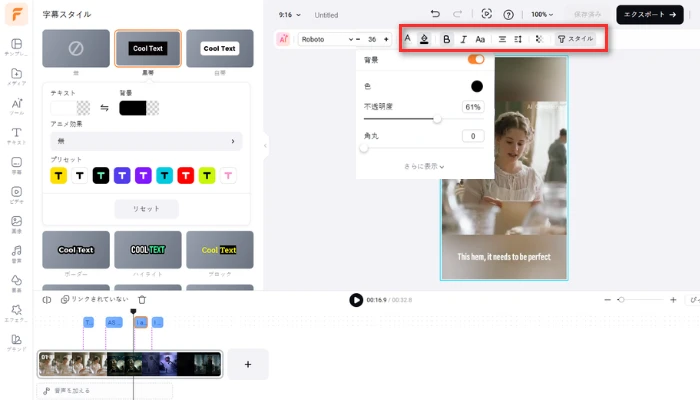The height and width of the screenshot is (400, 700).
Task: Click the black 色 color swatch
Action: click(477, 87)
